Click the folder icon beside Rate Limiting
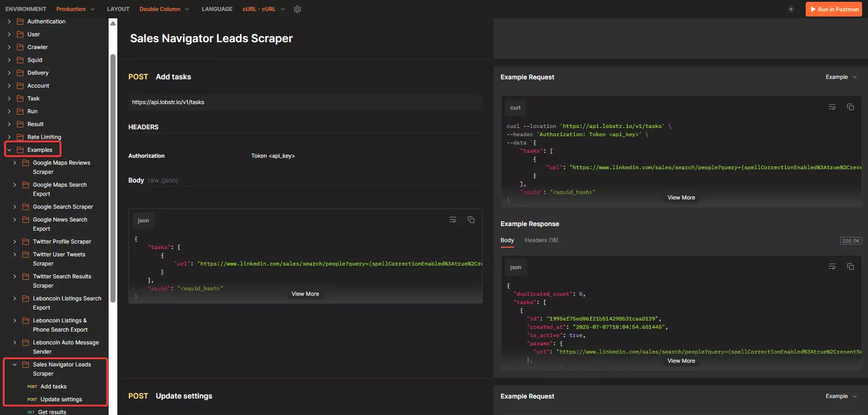868x415 pixels. tap(20, 137)
